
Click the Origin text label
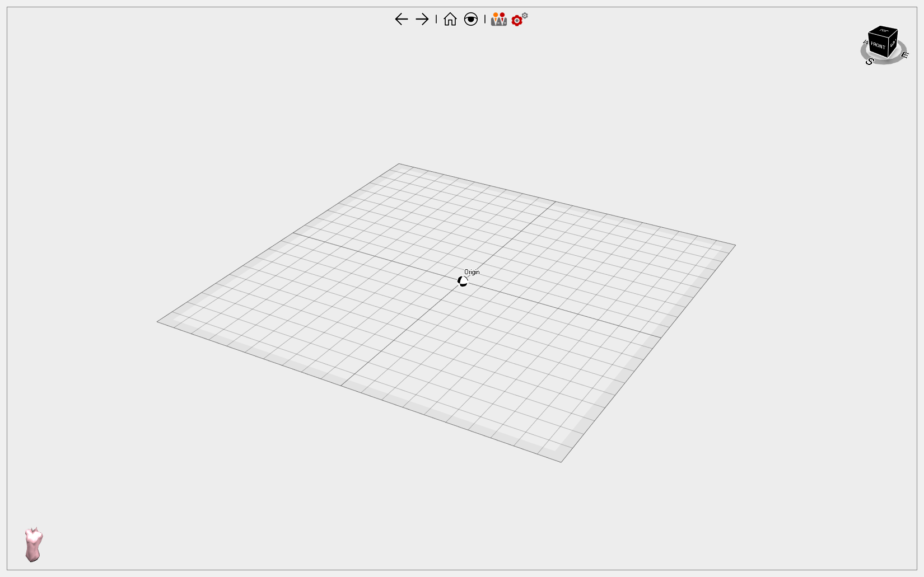pos(472,272)
